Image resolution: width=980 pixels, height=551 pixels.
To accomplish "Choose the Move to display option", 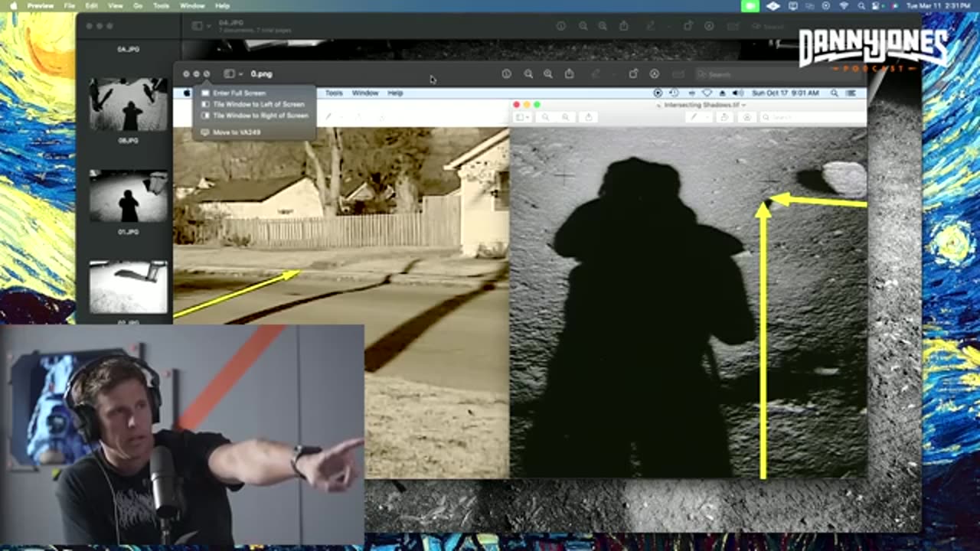I will [230, 132].
